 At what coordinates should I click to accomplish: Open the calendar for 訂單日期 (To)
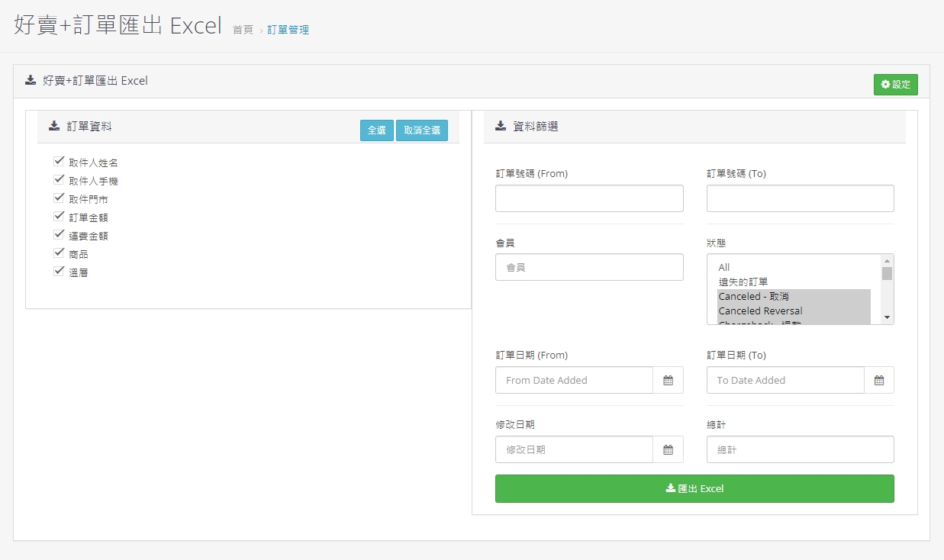[878, 380]
